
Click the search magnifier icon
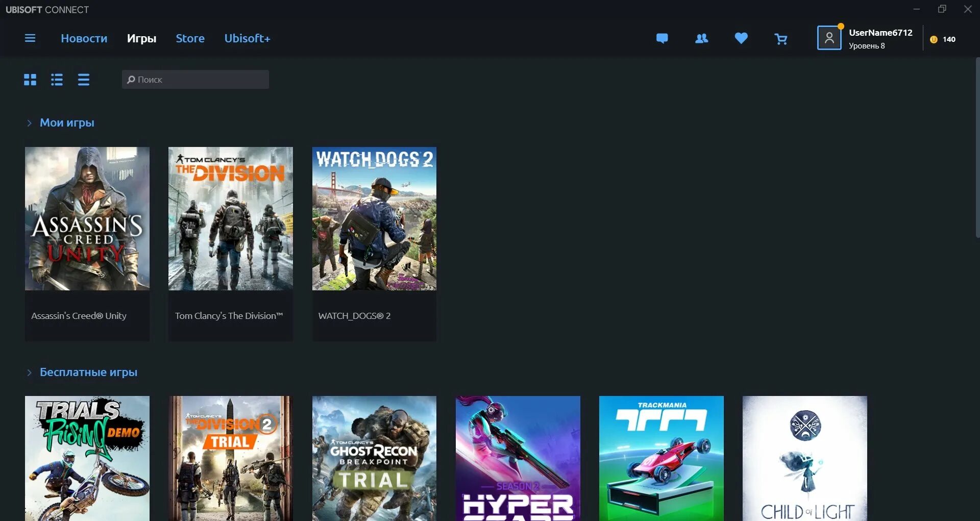[x=131, y=80]
